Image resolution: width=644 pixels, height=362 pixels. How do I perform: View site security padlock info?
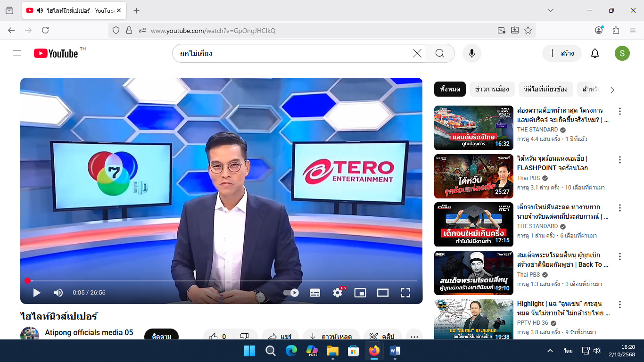click(129, 30)
